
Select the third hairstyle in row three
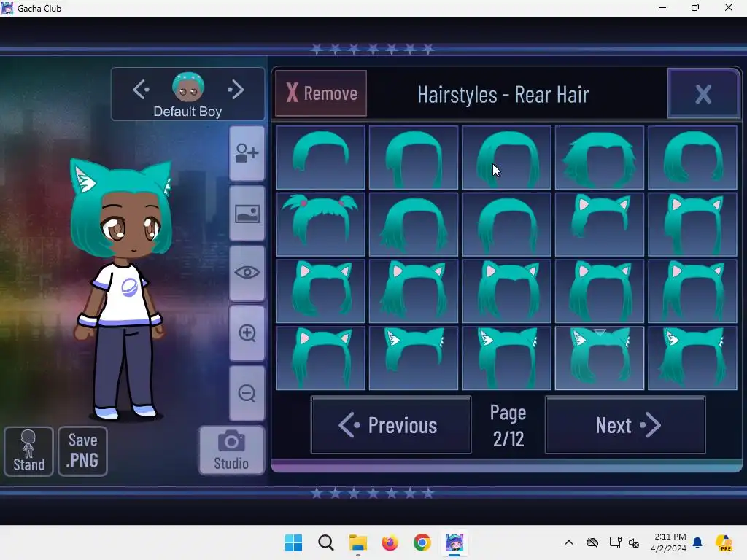tap(506, 291)
